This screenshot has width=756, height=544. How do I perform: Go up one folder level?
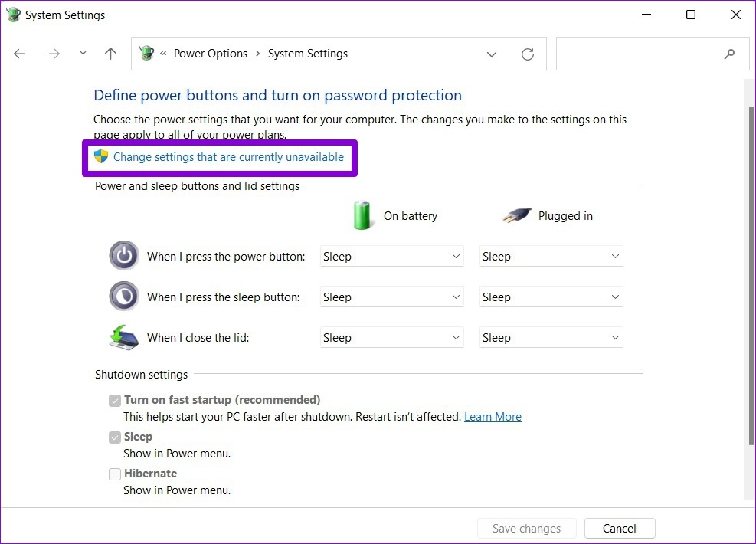(x=111, y=54)
